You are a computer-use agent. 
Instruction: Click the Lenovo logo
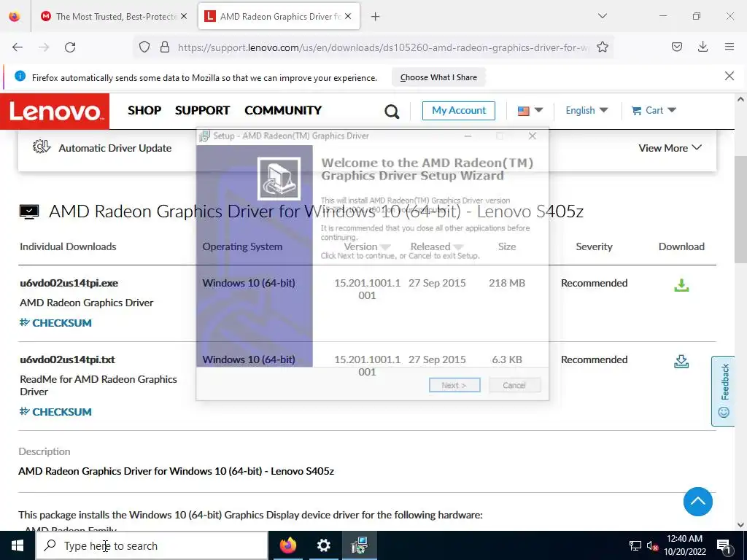(x=55, y=112)
